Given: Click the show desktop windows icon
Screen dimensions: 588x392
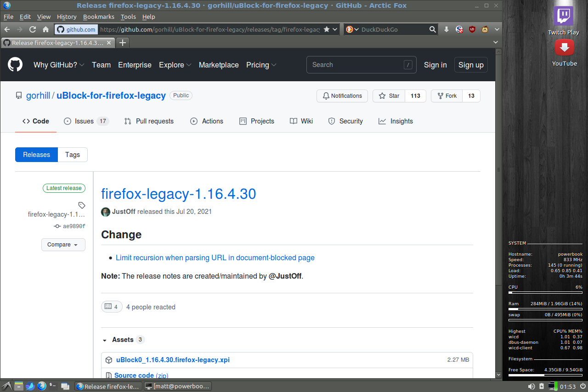Looking at the screenshot, I should click(65, 386).
